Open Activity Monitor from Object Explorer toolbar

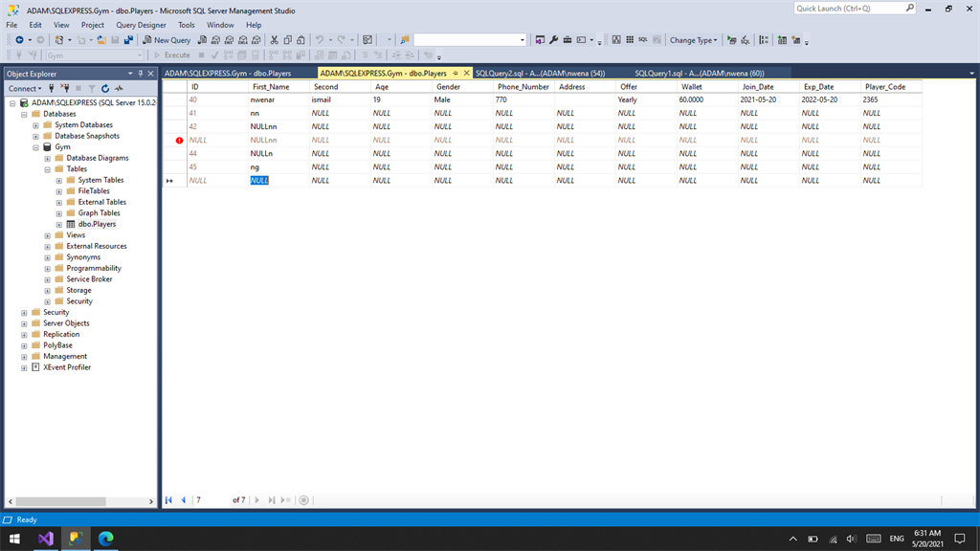tap(119, 89)
